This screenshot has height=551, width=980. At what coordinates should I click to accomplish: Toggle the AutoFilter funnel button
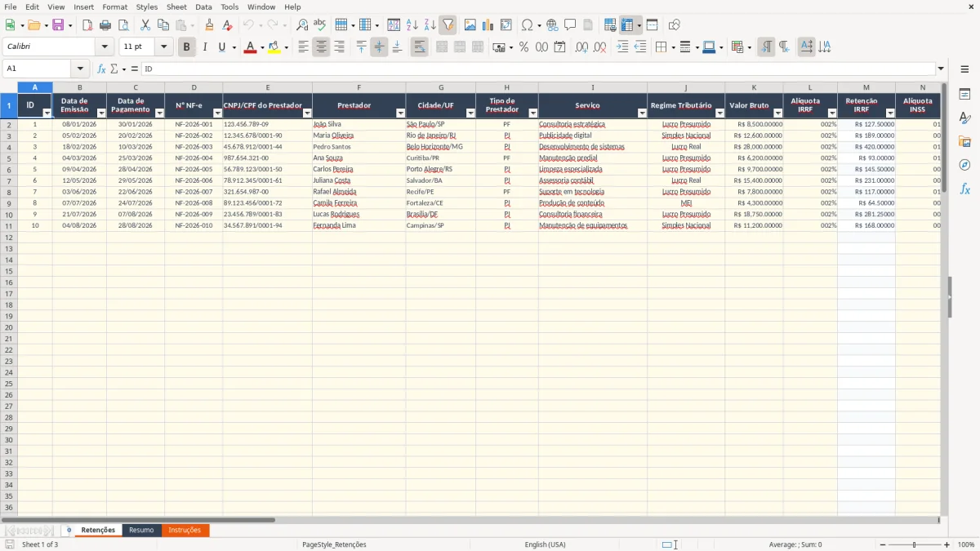[448, 25]
